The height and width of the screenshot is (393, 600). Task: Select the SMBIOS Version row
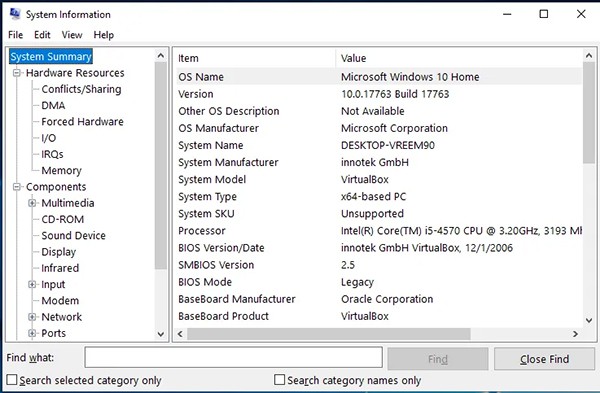379,265
